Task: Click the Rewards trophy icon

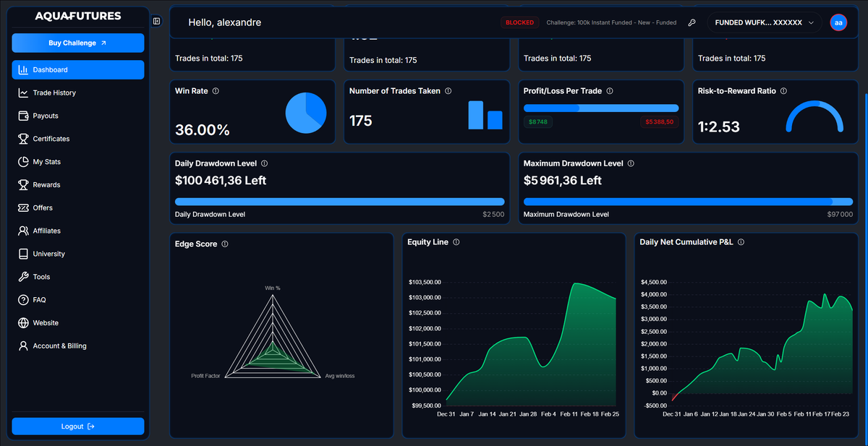Action: tap(23, 185)
